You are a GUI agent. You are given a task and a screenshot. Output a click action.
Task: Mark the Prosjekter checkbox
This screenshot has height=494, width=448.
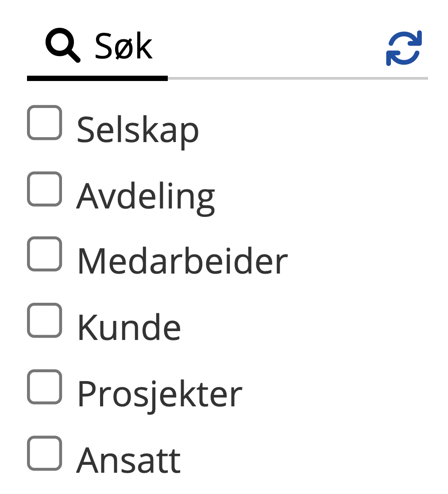(44, 387)
